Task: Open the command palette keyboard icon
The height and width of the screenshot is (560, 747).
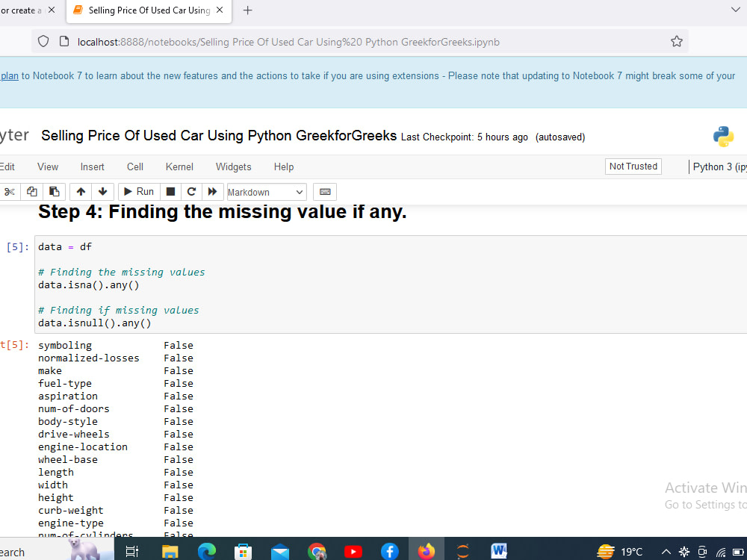Action: pos(324,192)
